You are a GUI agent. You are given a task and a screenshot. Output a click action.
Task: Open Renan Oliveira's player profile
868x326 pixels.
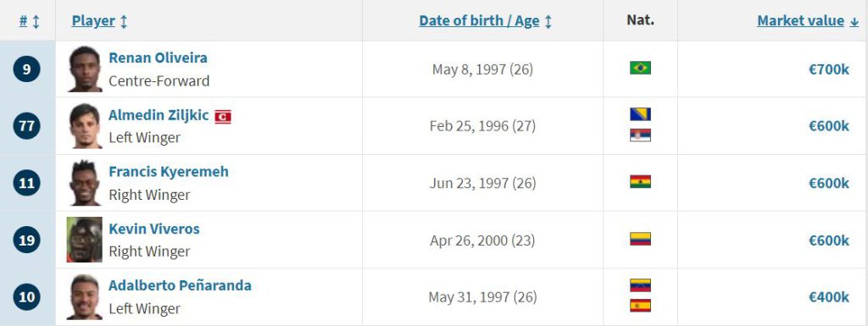(x=158, y=58)
